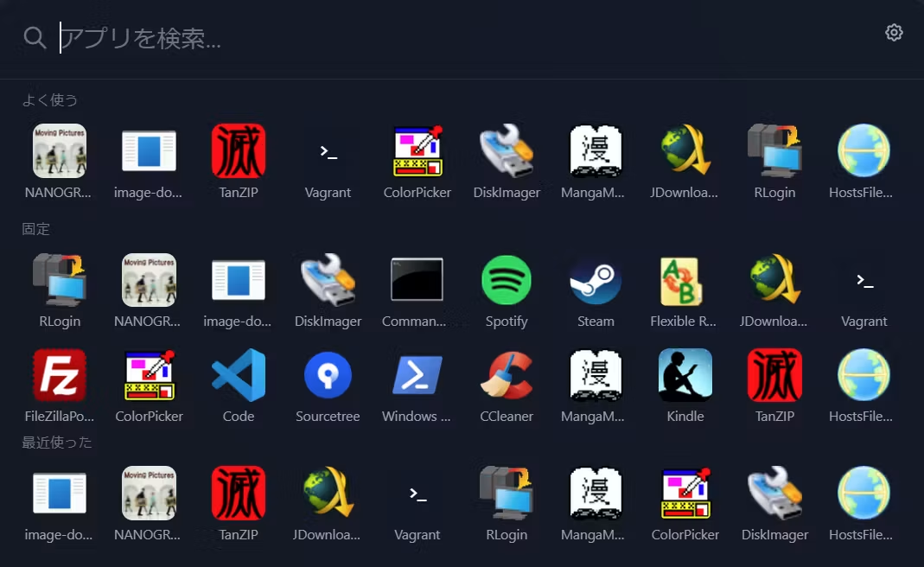Open the Comman... prompt app
The image size is (924, 567).
click(417, 290)
